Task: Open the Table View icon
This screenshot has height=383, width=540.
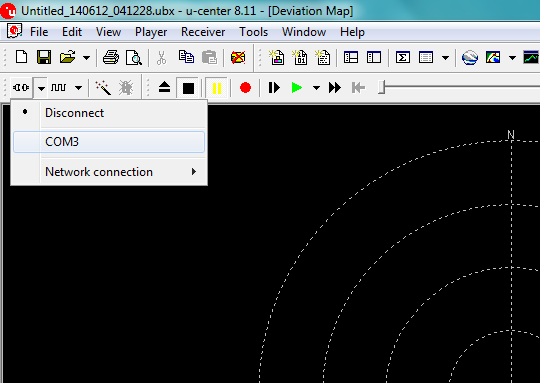Action: click(x=426, y=57)
